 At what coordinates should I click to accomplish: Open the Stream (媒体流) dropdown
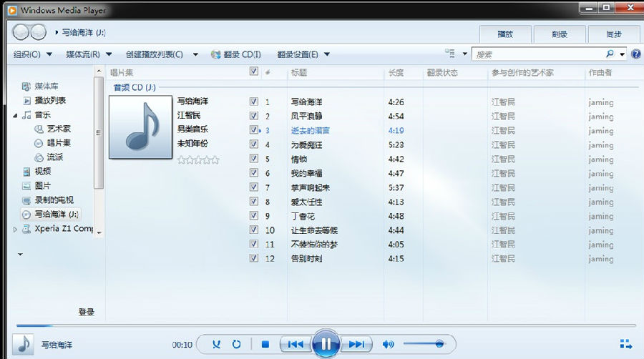click(x=89, y=54)
